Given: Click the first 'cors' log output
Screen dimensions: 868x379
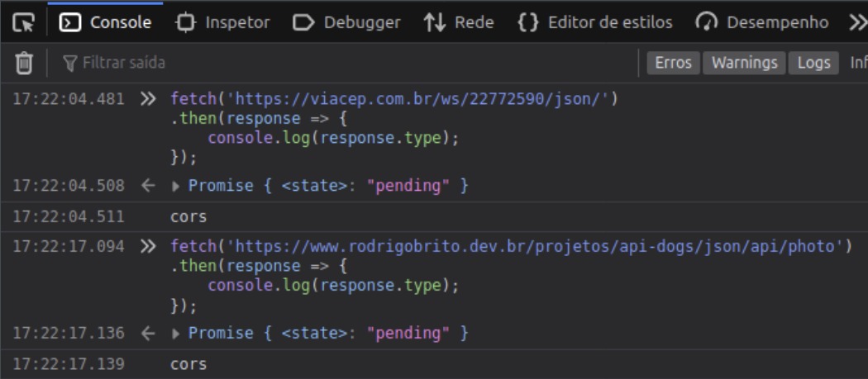Looking at the screenshot, I should [188, 217].
